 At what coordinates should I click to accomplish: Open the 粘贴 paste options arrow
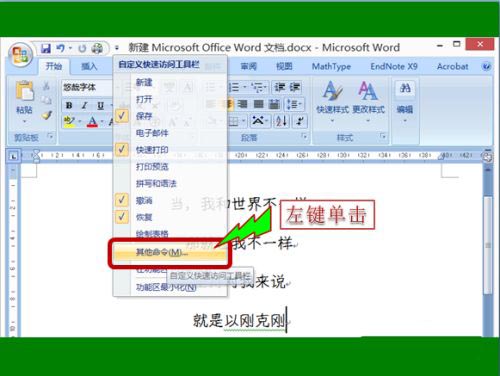[x=24, y=121]
